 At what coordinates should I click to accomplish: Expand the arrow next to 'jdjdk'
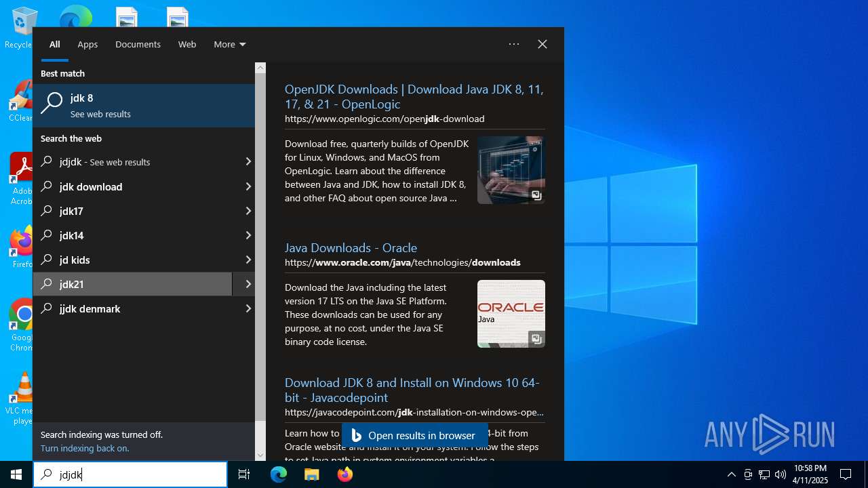point(248,162)
